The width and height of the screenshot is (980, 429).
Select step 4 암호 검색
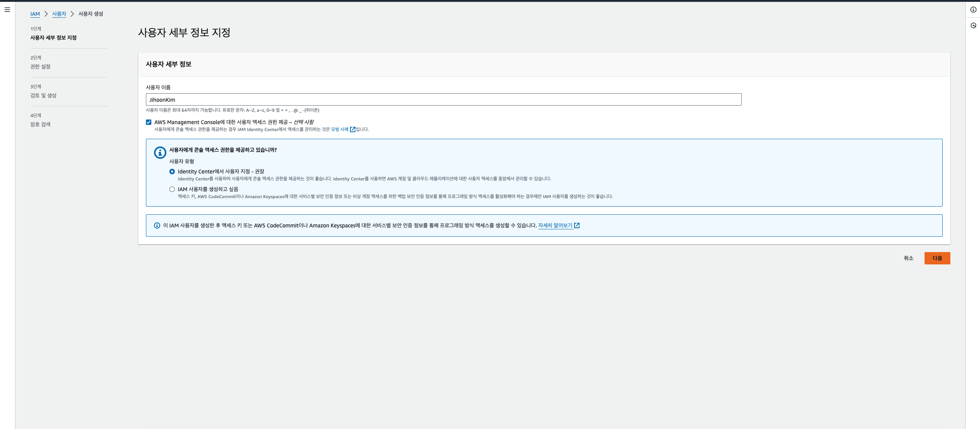pyautogui.click(x=40, y=124)
